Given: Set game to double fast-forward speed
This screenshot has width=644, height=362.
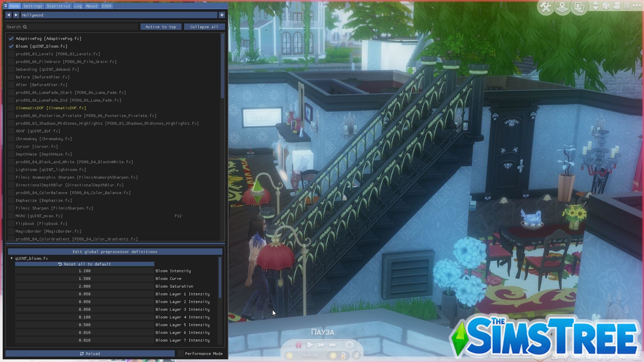Looking at the screenshot, I should [x=321, y=345].
